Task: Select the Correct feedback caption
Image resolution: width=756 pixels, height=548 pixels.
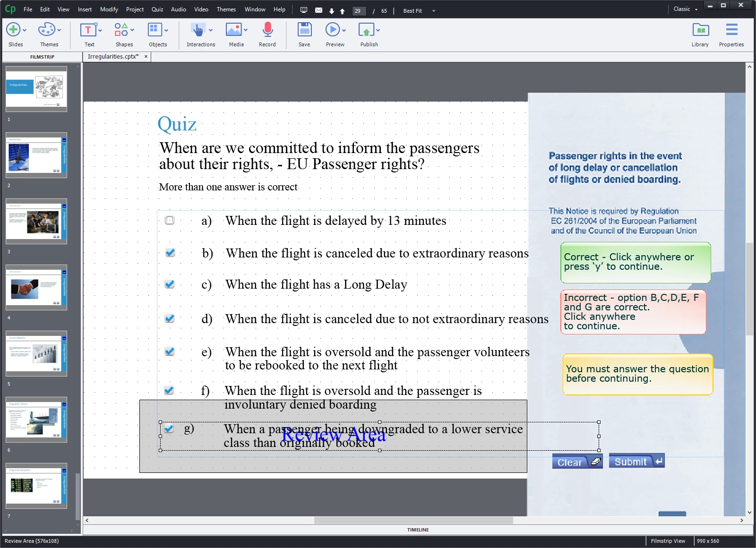Action: [x=636, y=263]
